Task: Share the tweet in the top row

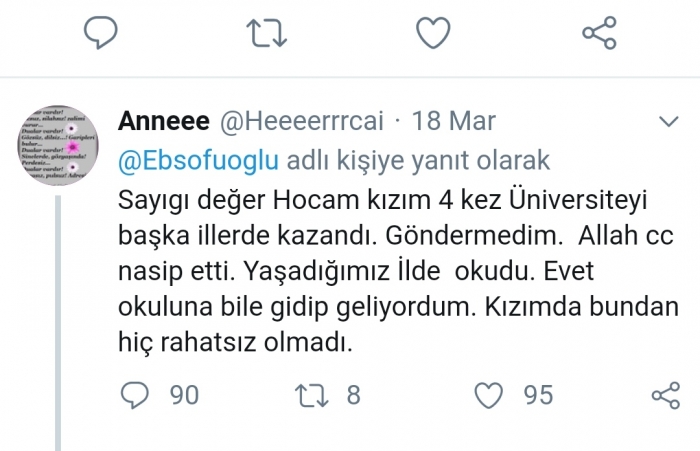Action: click(x=598, y=33)
